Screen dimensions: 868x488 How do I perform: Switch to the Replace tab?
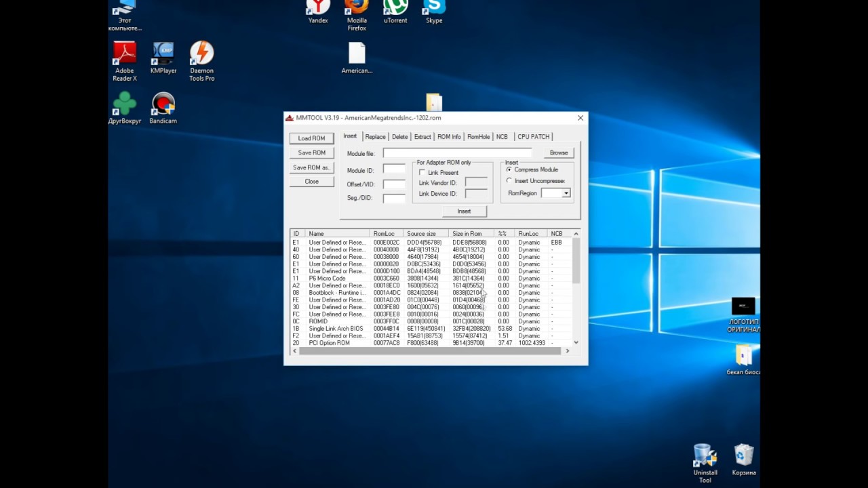coord(375,137)
